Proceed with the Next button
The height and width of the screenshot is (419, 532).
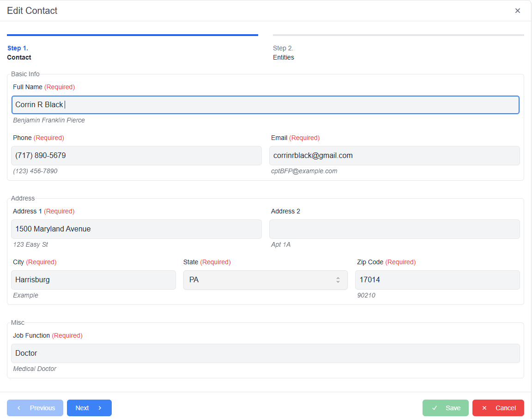click(x=89, y=408)
